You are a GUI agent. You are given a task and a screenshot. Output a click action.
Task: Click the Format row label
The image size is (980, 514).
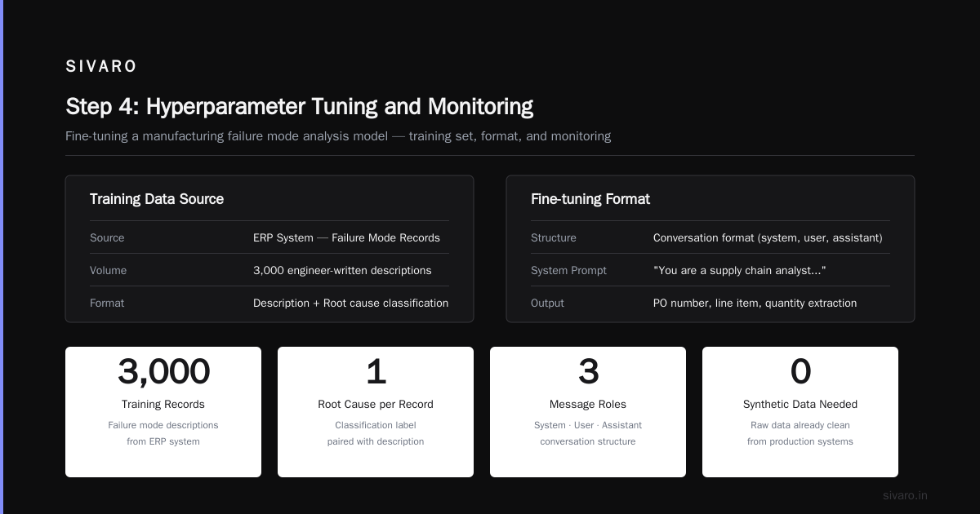click(x=107, y=303)
